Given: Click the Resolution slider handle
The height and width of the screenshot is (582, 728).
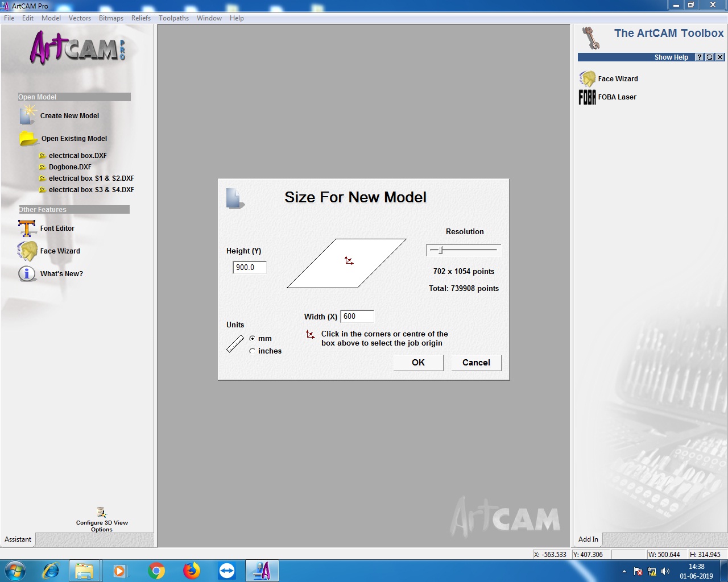Looking at the screenshot, I should click(x=441, y=250).
